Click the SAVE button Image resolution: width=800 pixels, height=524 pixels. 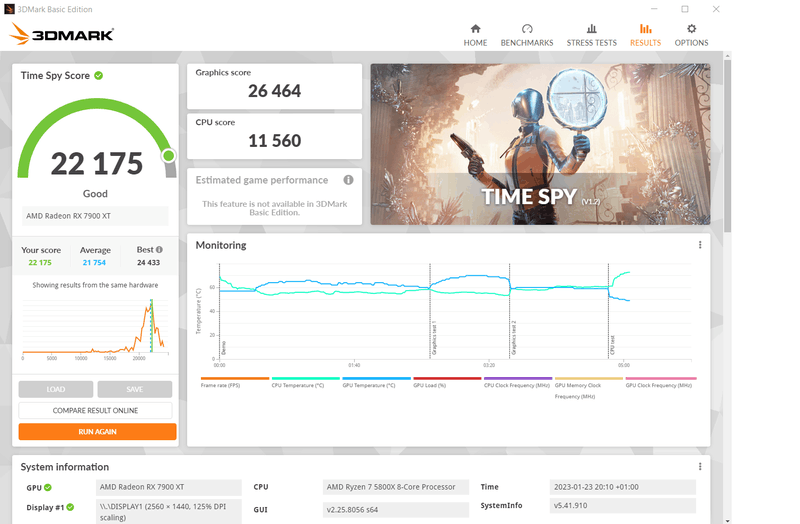pyautogui.click(x=135, y=389)
